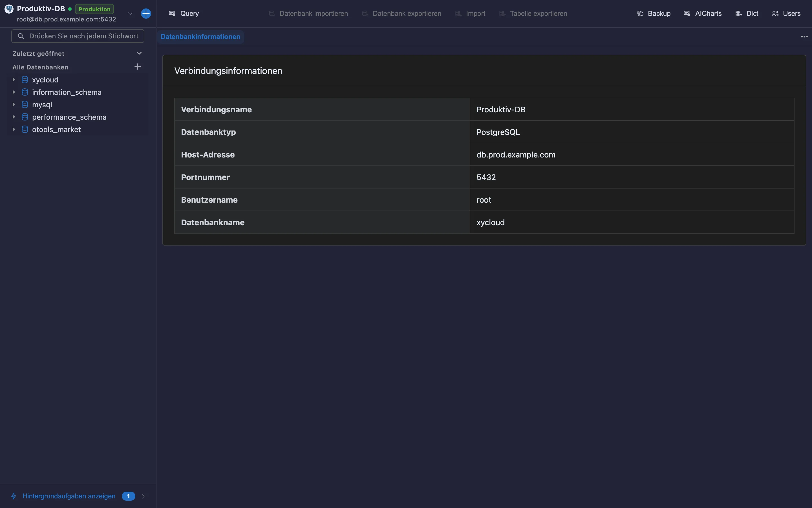Viewport: 812px width, 508px height.
Task: Select the 5432 port number cell
Action: point(632,177)
